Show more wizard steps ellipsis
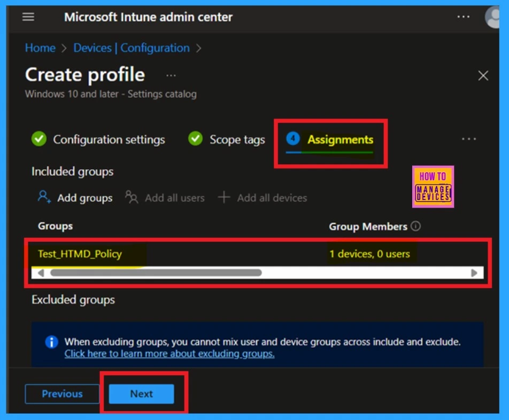 click(469, 139)
